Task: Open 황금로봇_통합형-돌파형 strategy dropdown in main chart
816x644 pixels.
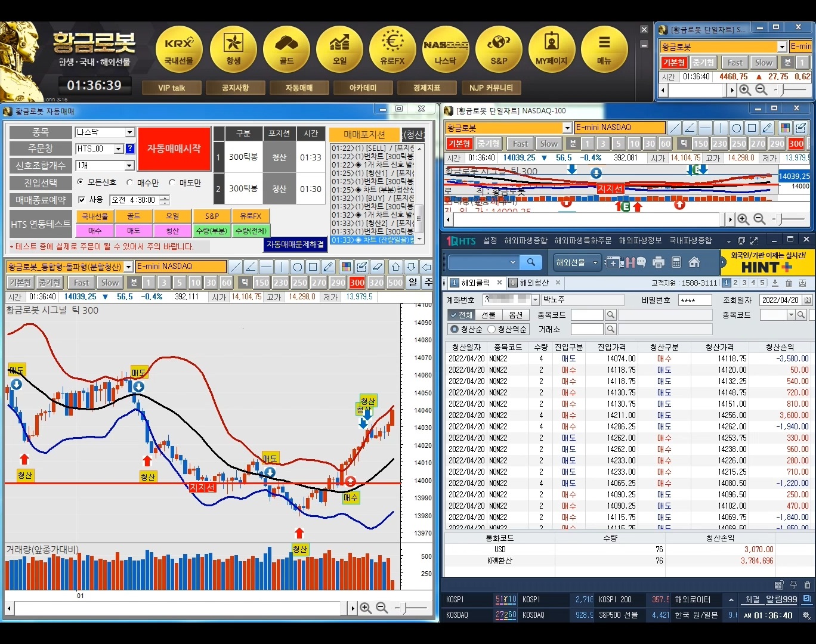Action: 128,267
